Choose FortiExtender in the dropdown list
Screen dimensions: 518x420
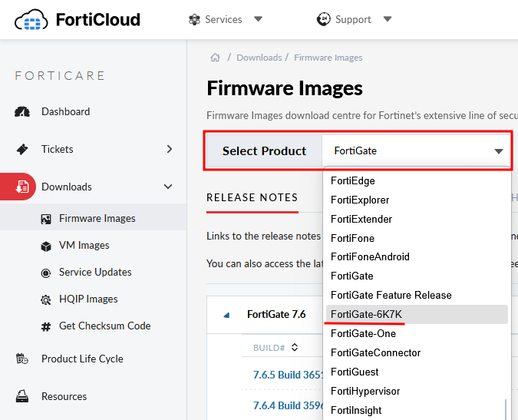coord(361,219)
